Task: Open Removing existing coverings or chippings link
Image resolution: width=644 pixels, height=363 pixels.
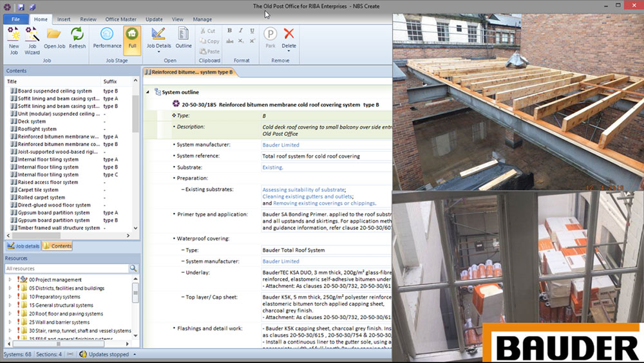Action: pos(324,203)
